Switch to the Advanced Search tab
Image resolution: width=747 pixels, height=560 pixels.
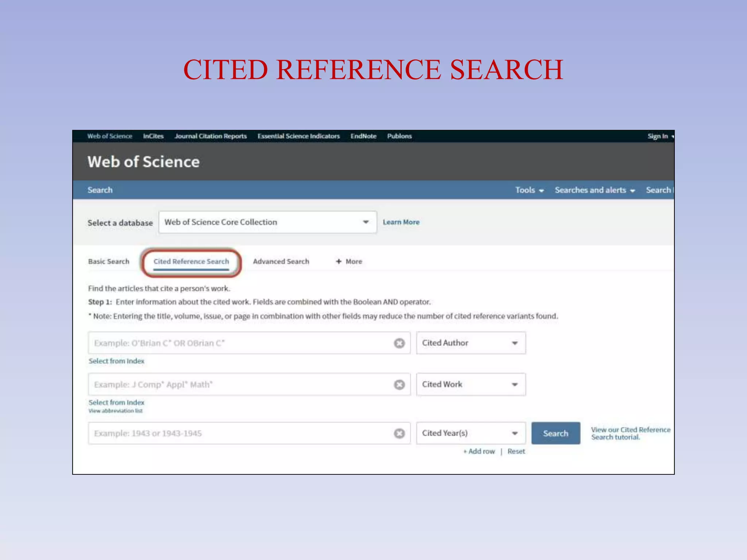click(281, 261)
